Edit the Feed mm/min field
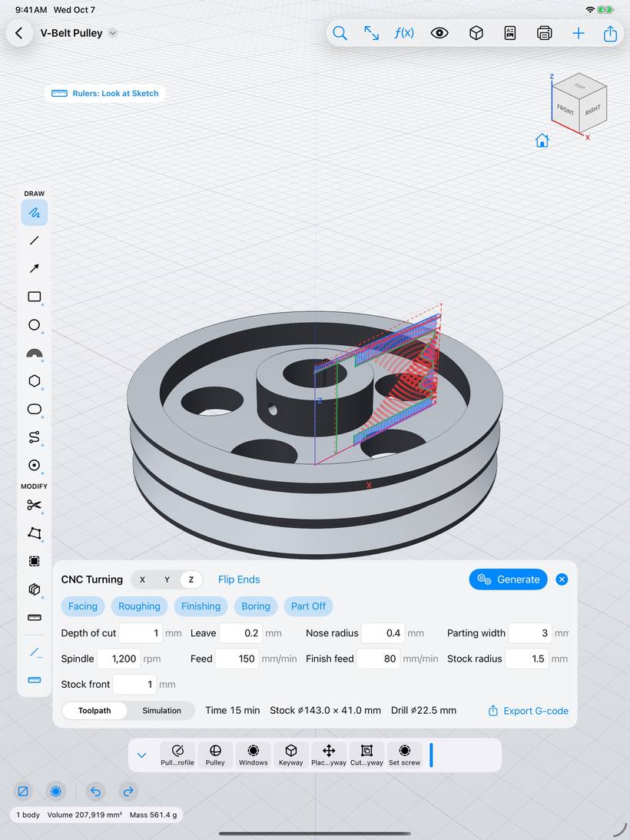Image resolution: width=630 pixels, height=840 pixels. coord(237,659)
